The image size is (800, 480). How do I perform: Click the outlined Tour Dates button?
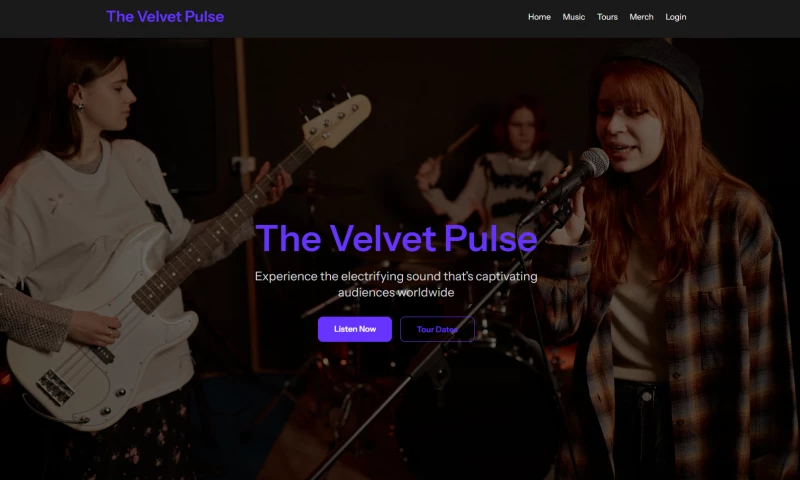(437, 329)
